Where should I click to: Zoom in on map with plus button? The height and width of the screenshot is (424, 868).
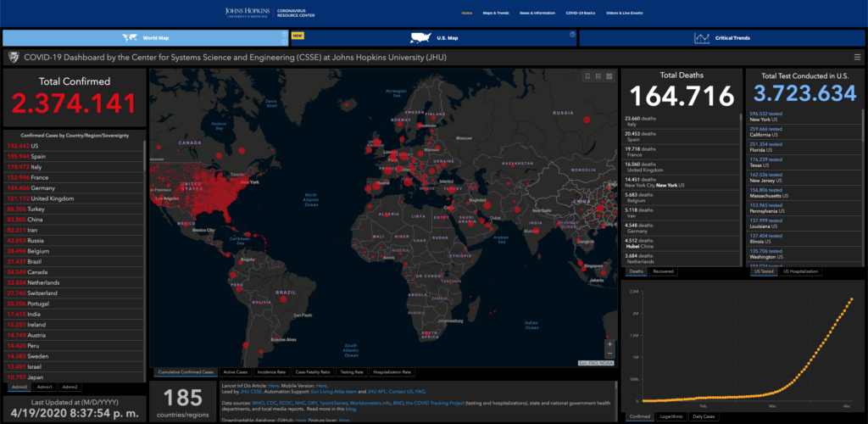click(x=609, y=344)
